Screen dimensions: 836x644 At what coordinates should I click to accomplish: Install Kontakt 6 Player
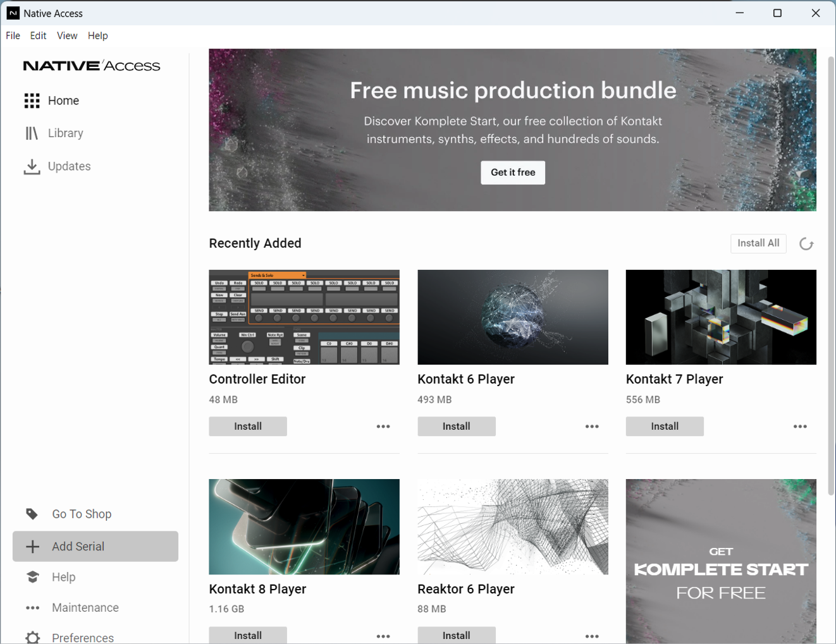[457, 427]
